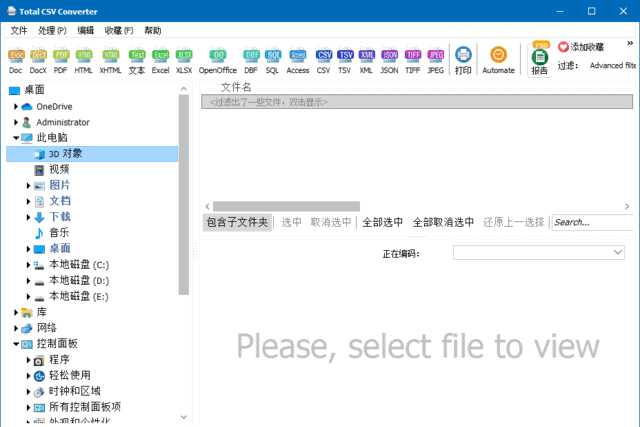
Task: Focus the Search... input field
Action: (592, 222)
